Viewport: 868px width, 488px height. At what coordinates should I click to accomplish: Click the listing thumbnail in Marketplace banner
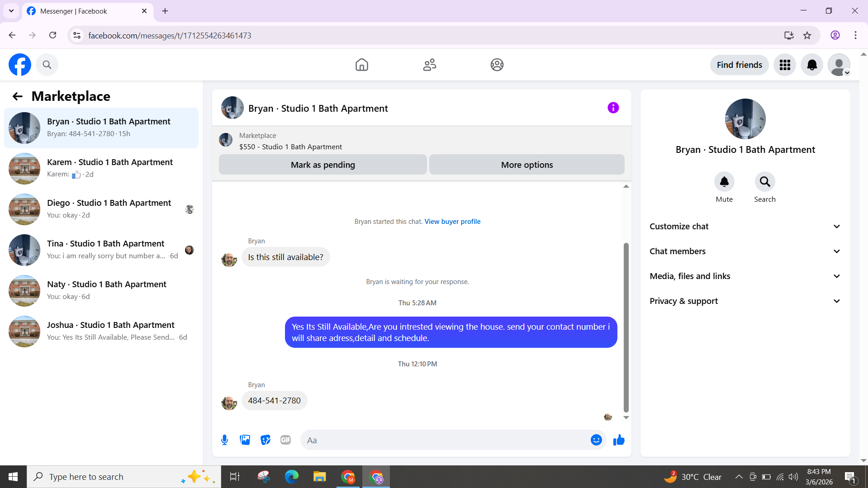[225, 140]
